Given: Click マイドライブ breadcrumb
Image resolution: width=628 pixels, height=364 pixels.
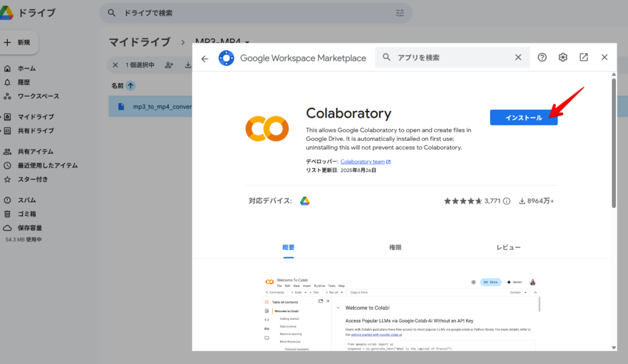Looking at the screenshot, I should (x=140, y=42).
